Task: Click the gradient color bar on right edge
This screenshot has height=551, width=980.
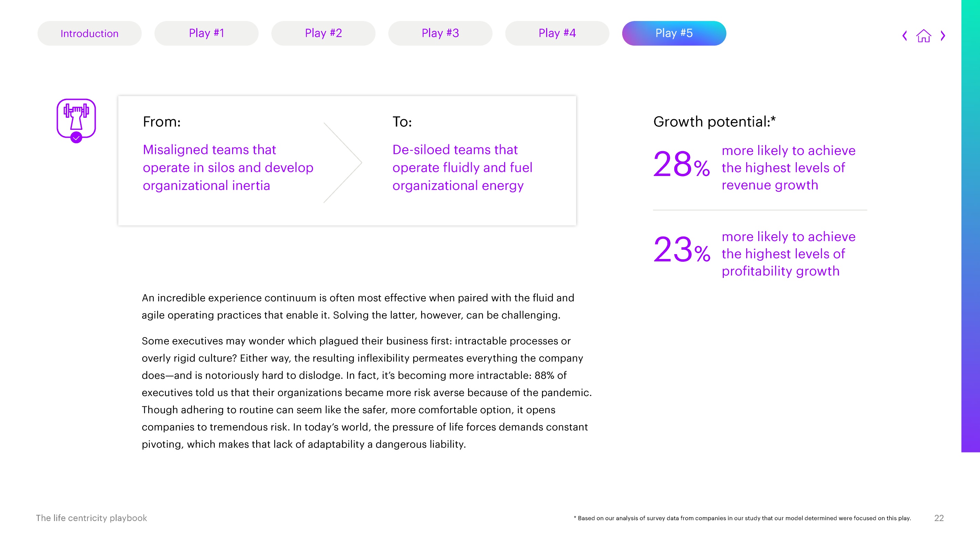Action: [970, 226]
